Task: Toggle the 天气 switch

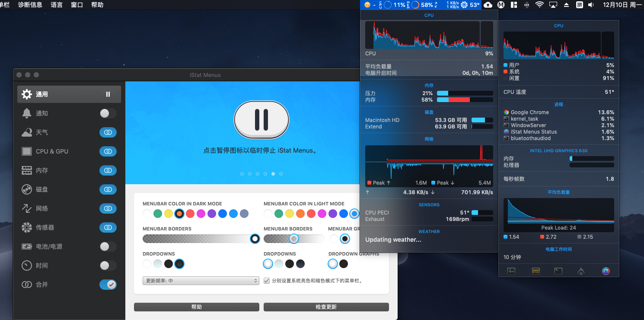Action: 108,132
